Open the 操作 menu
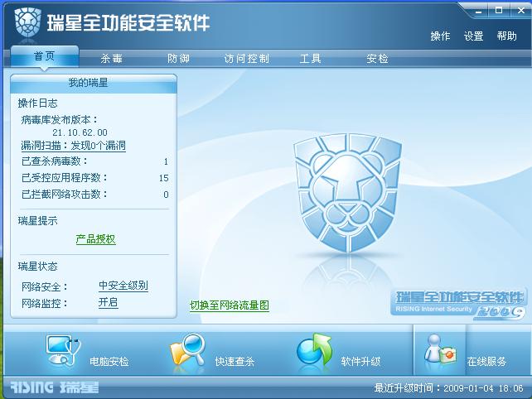Viewport: 532px width, 399px height. [x=440, y=36]
